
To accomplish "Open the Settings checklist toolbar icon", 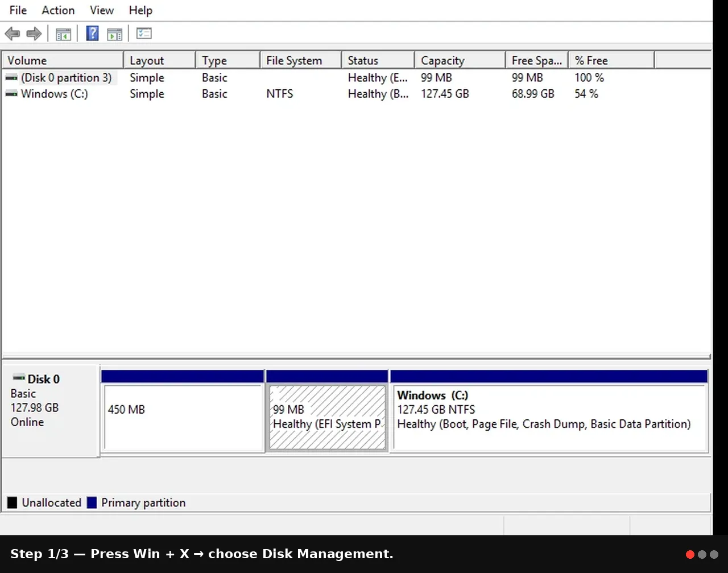I will pos(144,34).
